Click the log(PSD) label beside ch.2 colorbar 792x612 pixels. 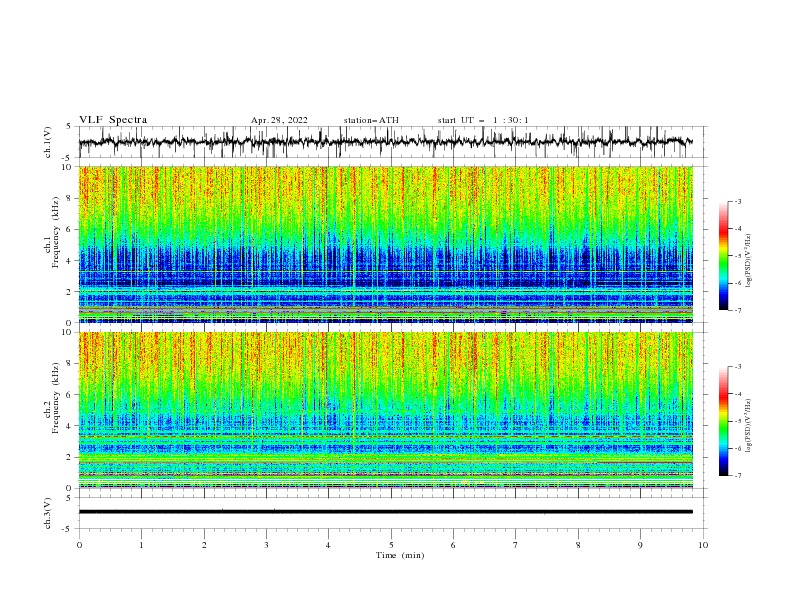[x=749, y=426]
